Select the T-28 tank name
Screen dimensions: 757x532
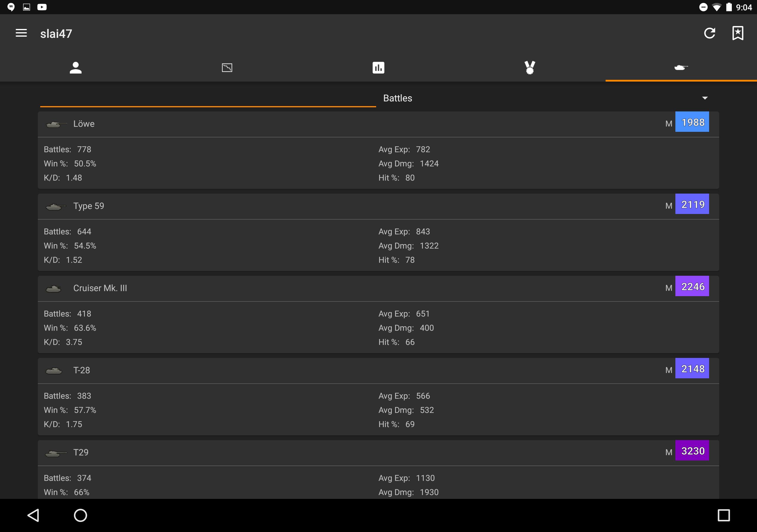coord(81,370)
